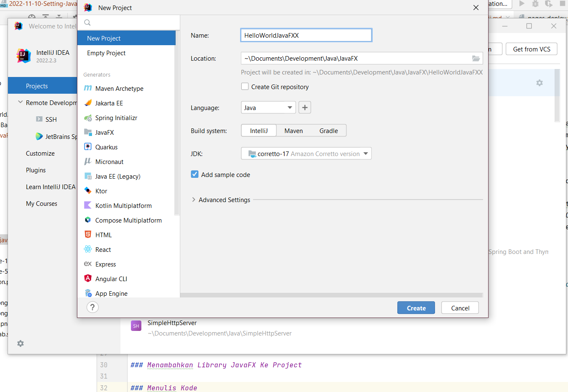Open Customize in Welcome window
Viewport: 568px width, 392px height.
[x=40, y=153]
